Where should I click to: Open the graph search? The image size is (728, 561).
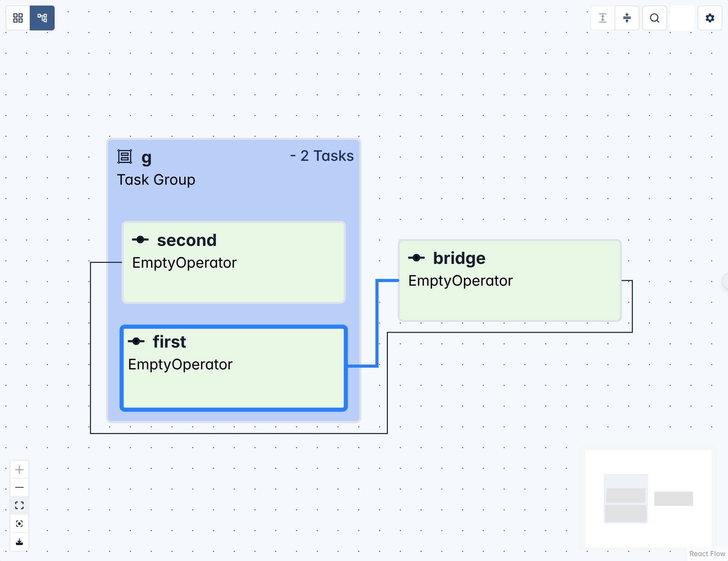655,18
